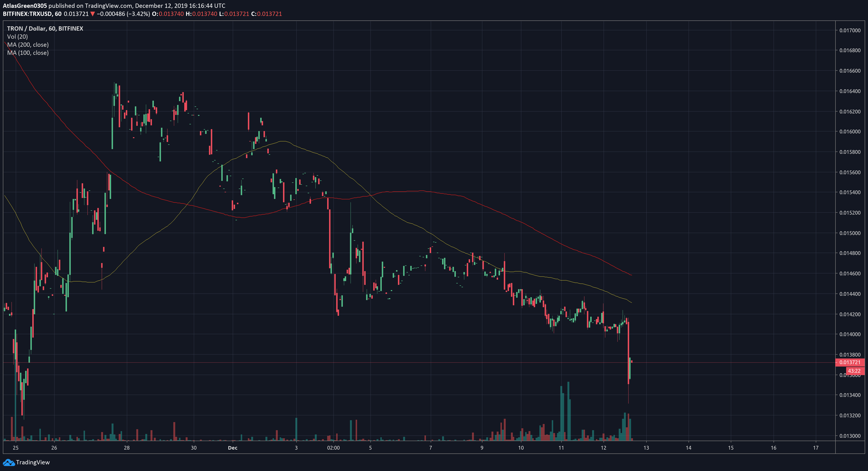Click the BITFINEX:TRXUSD symbol text in header
This screenshot has height=471, width=868.
pos(27,14)
